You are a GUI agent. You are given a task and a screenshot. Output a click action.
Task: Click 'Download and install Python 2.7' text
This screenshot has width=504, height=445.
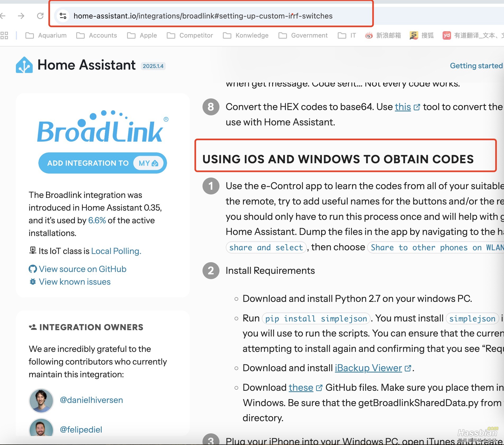[357, 299]
